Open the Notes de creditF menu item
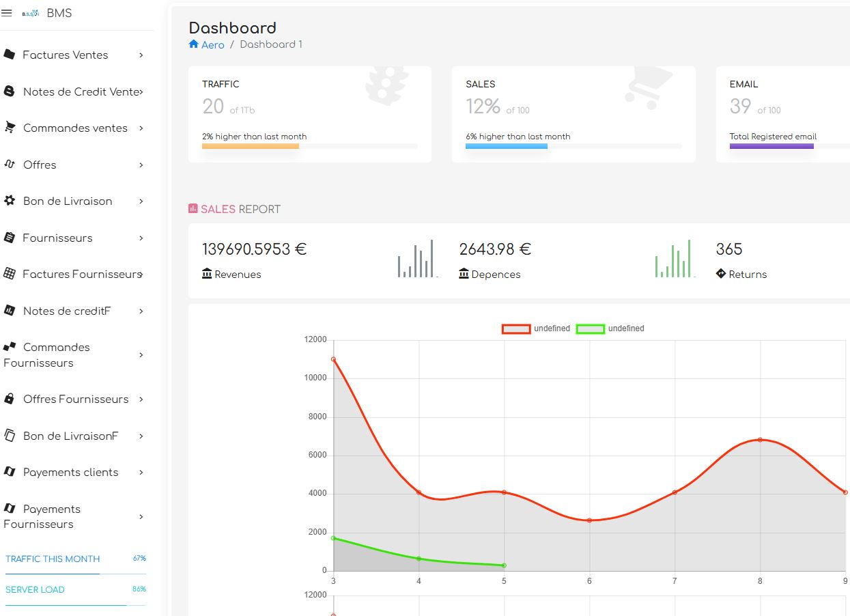 [66, 311]
